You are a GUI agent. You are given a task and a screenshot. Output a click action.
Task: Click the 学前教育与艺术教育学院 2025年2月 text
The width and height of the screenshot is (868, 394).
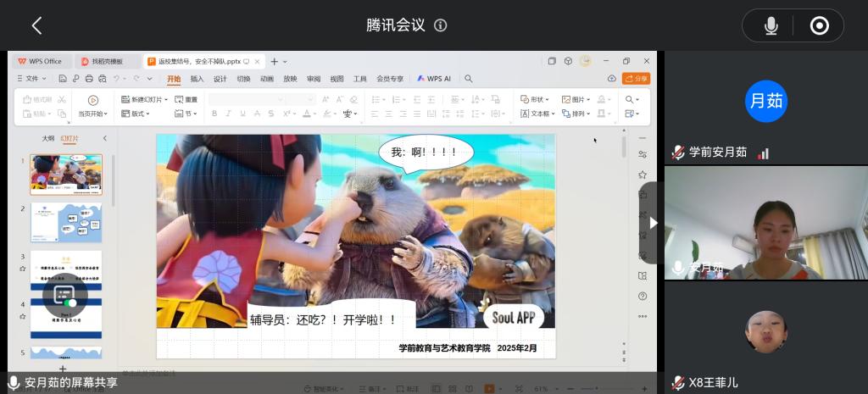tap(468, 348)
